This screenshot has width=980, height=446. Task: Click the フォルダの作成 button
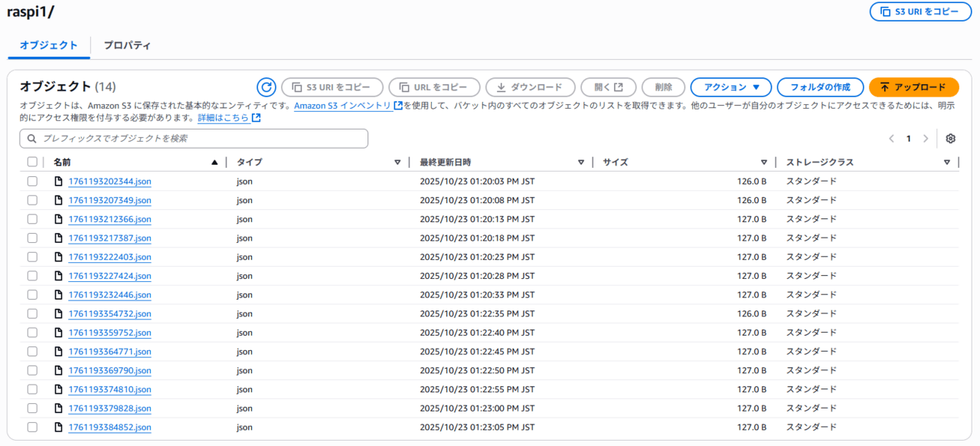coord(820,87)
